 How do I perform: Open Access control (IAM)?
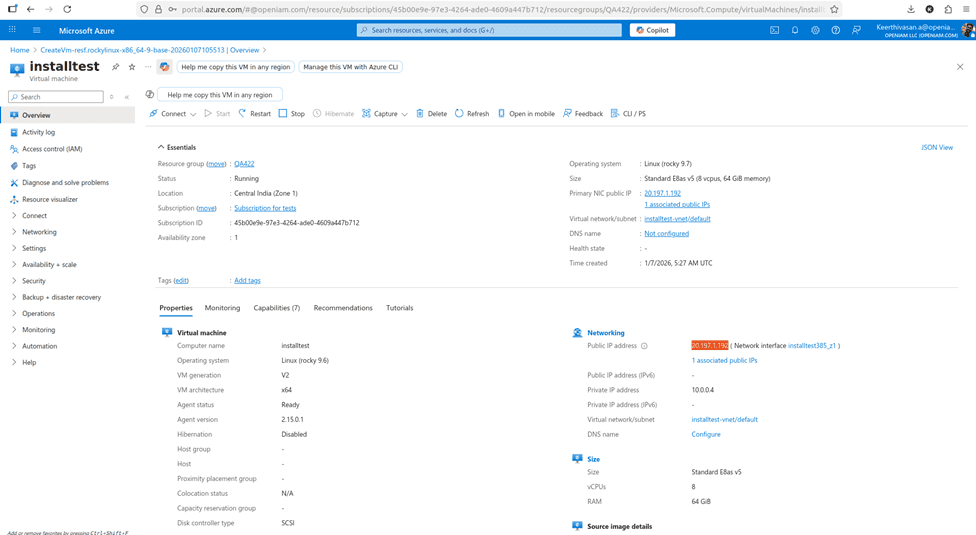point(52,149)
